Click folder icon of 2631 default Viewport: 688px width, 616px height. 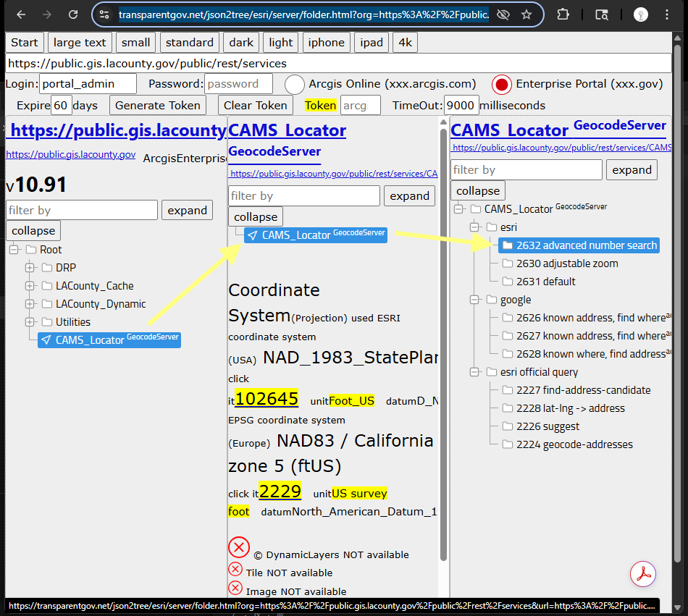coord(507,281)
